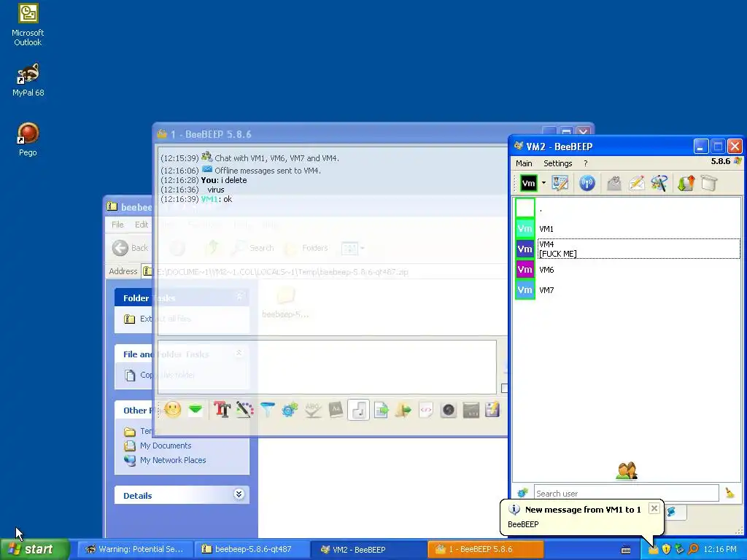Screen dimensions: 747x560
Task: Click the gray group envelope icon
Action: pyautogui.click(x=614, y=183)
